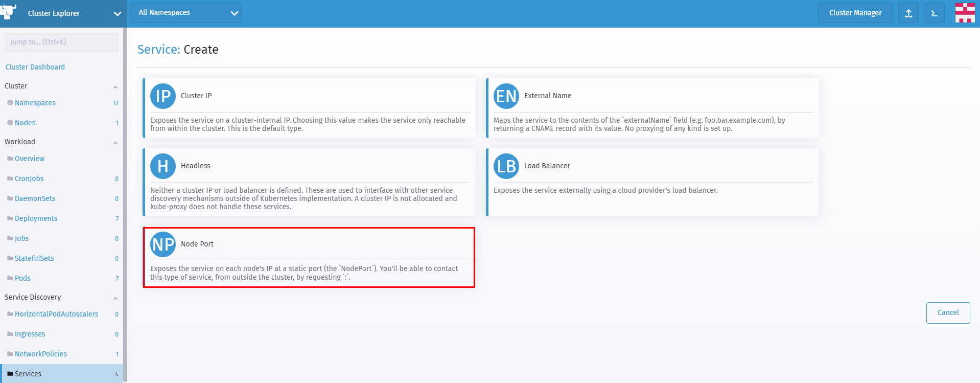Go to Nodes in the sidebar
The image size is (980, 383).
[x=25, y=123]
